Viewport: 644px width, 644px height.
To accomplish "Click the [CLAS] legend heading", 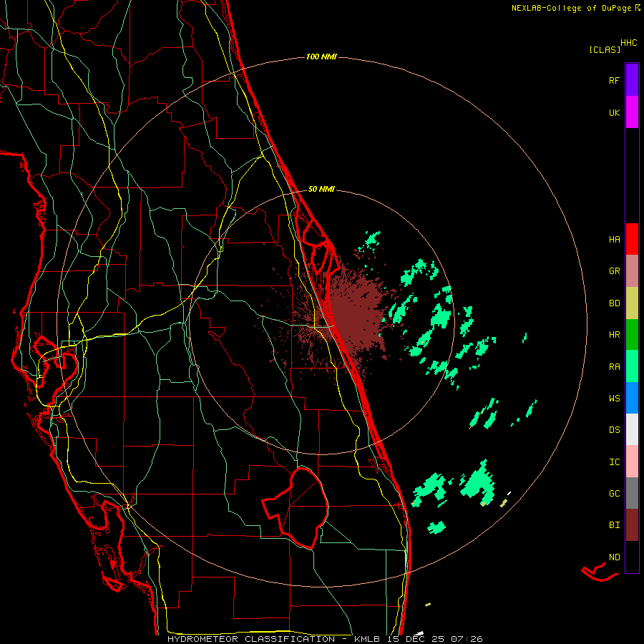I will (x=605, y=49).
